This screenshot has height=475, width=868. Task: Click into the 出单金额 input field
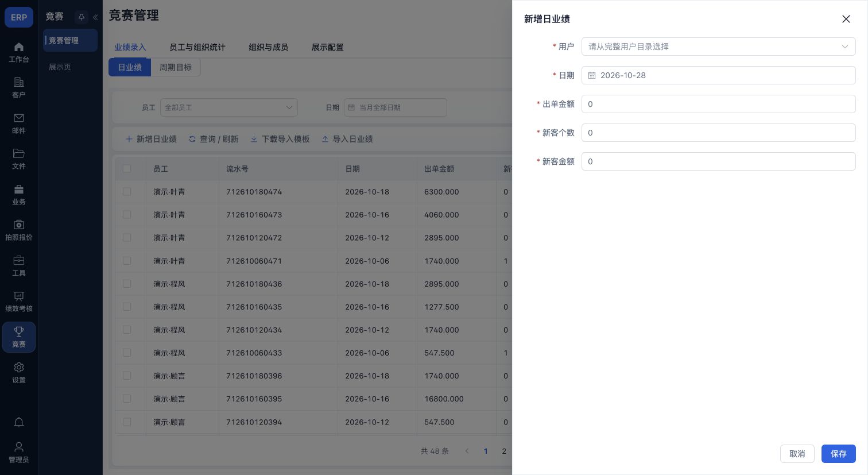719,104
